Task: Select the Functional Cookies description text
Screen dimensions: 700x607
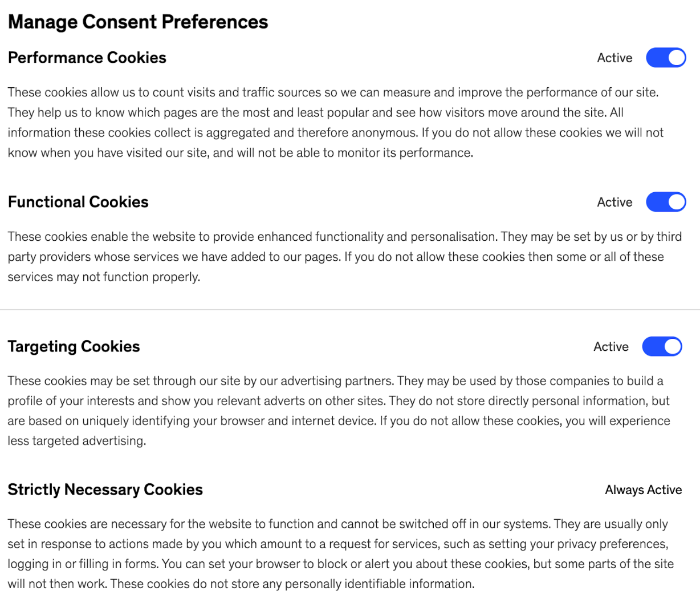Action: click(x=345, y=257)
